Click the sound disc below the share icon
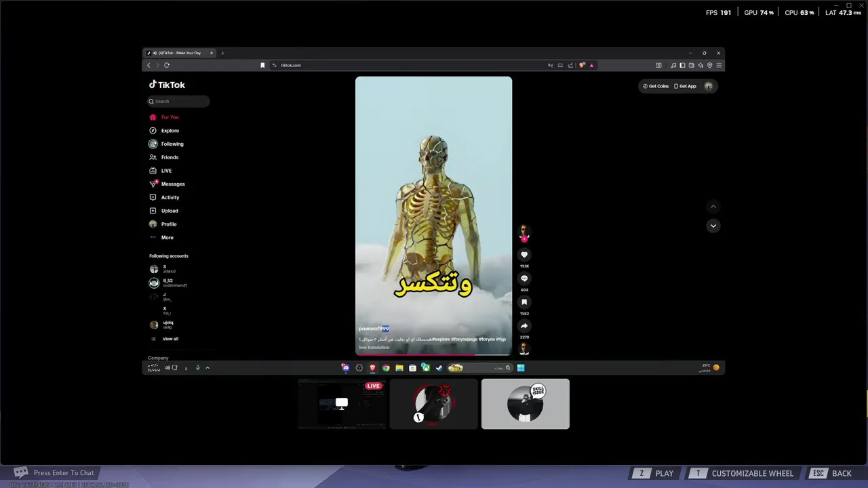 tap(524, 349)
